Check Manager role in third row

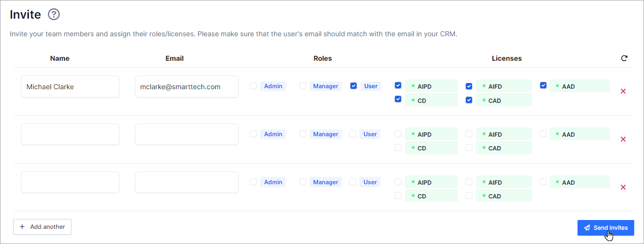(x=303, y=182)
